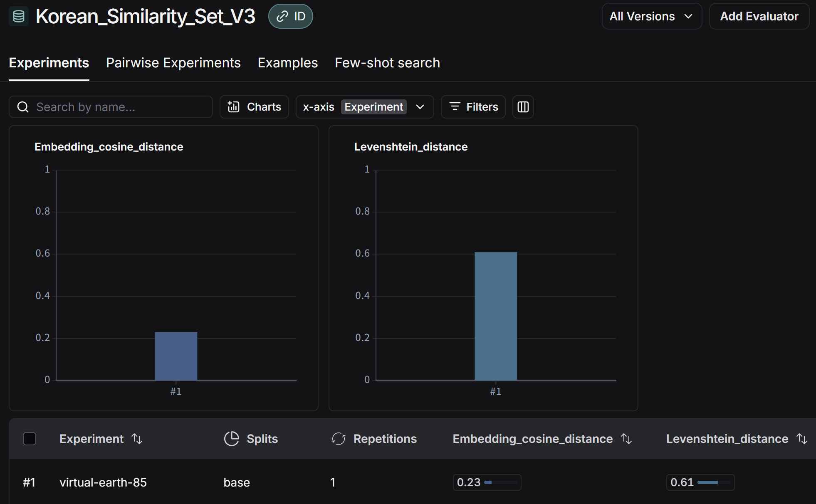The height and width of the screenshot is (504, 816).
Task: Click the dataset database icon
Action: pos(19,17)
